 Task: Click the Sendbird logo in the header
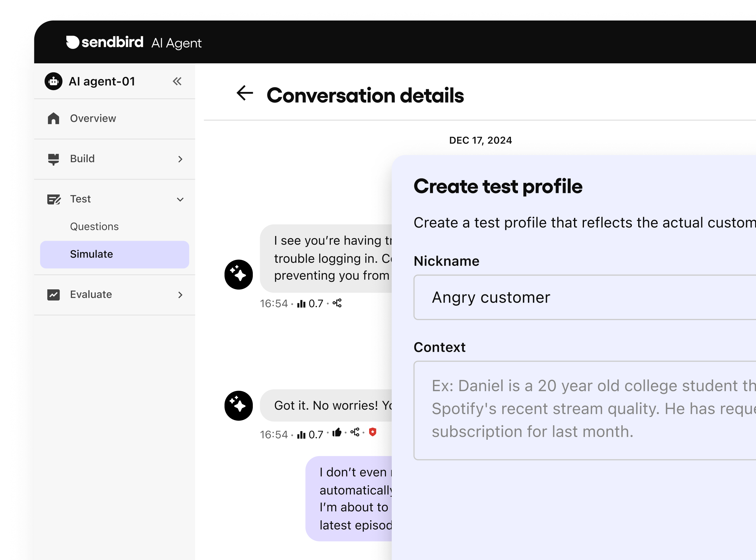coord(105,42)
